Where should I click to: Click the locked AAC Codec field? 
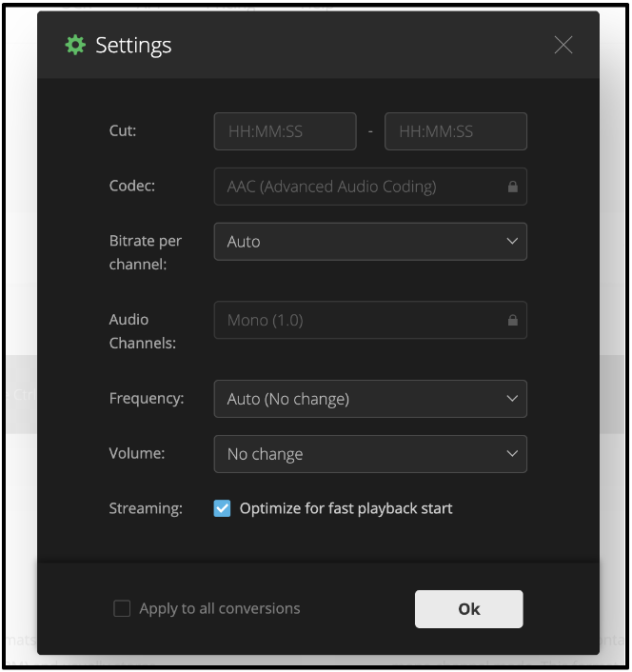(x=362, y=188)
